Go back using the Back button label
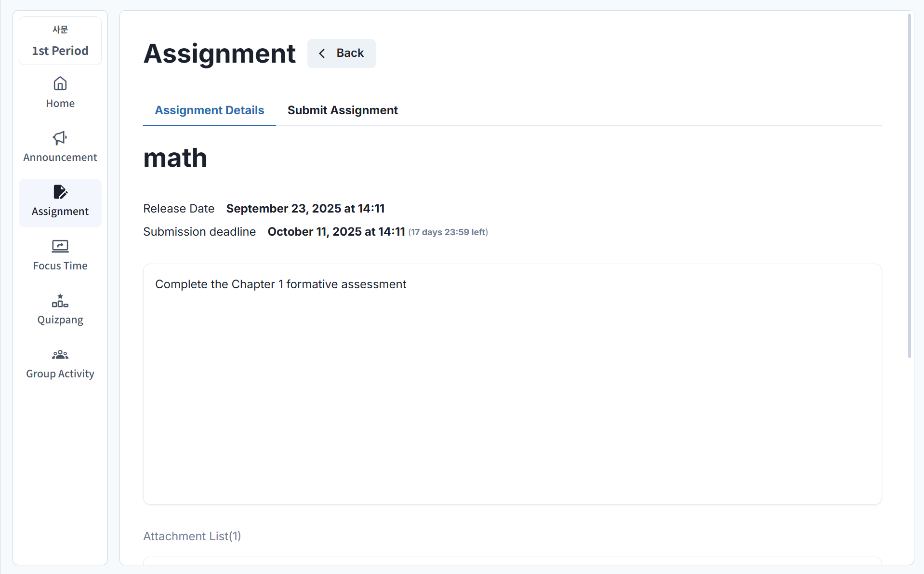This screenshot has width=924, height=574. [x=350, y=53]
